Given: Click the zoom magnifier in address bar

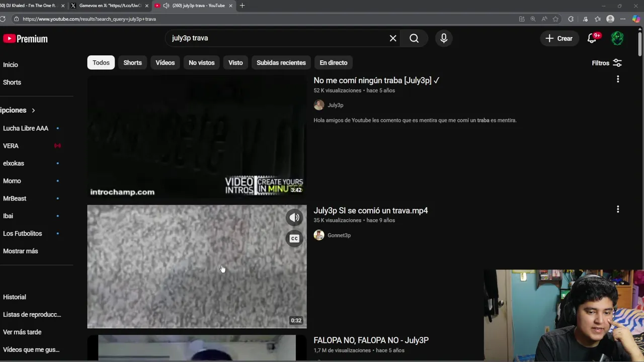Looking at the screenshot, I should point(533,19).
